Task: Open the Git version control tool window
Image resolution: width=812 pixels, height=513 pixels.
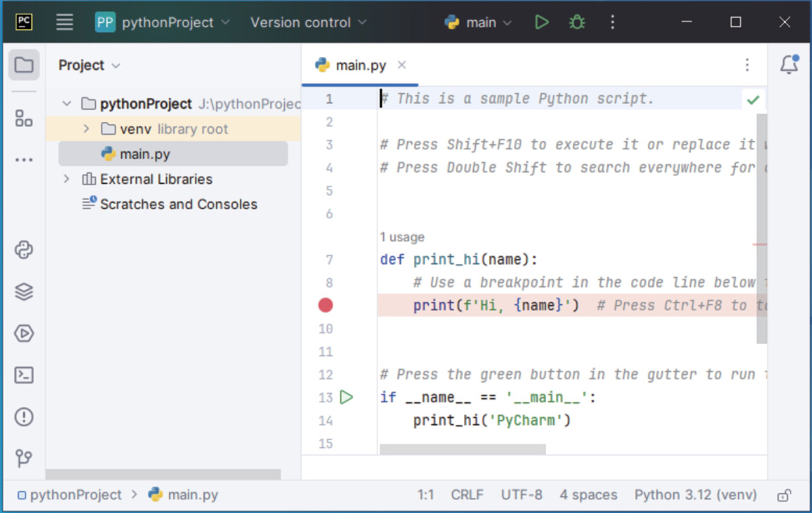Action: tap(24, 458)
